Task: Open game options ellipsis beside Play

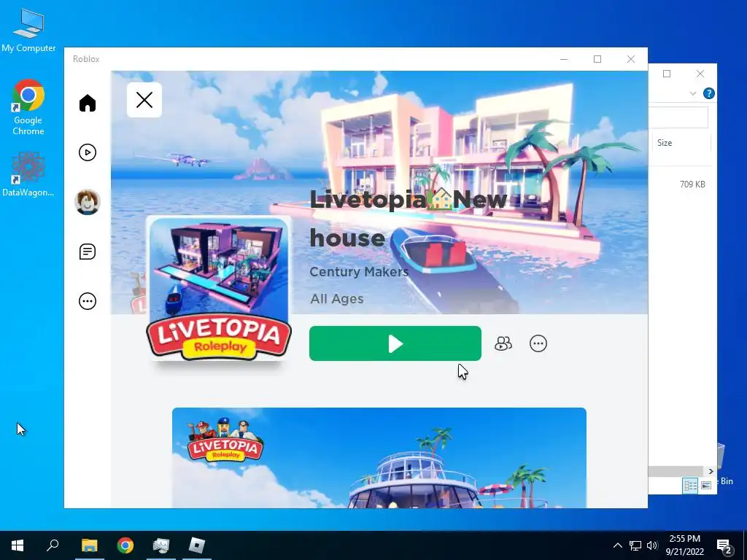Action: point(538,343)
